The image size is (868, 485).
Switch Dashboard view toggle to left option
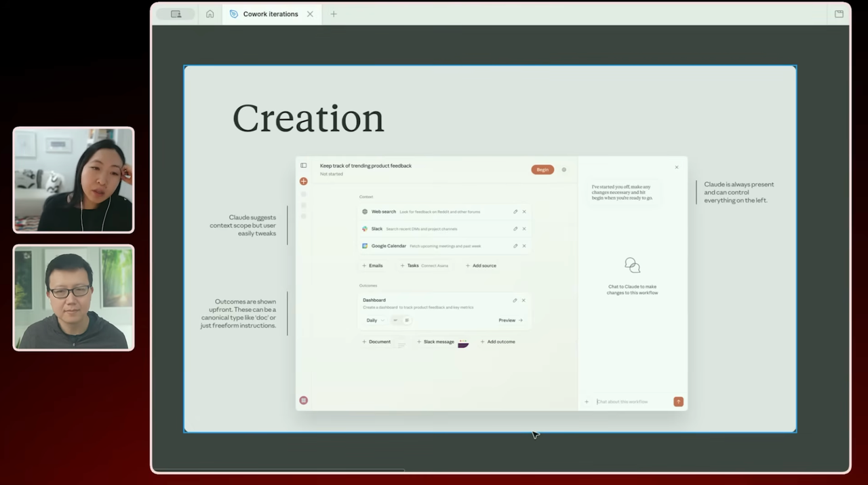(x=395, y=320)
